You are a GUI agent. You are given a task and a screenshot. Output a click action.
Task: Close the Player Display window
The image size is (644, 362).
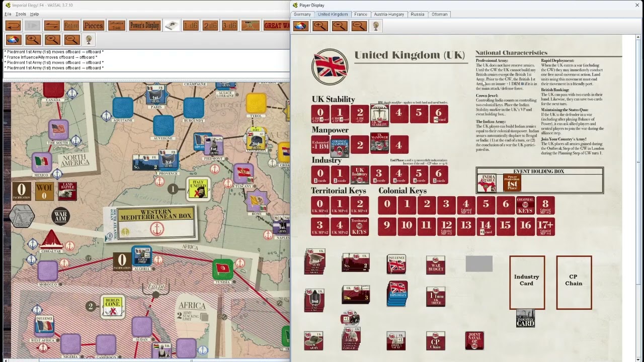click(x=637, y=5)
